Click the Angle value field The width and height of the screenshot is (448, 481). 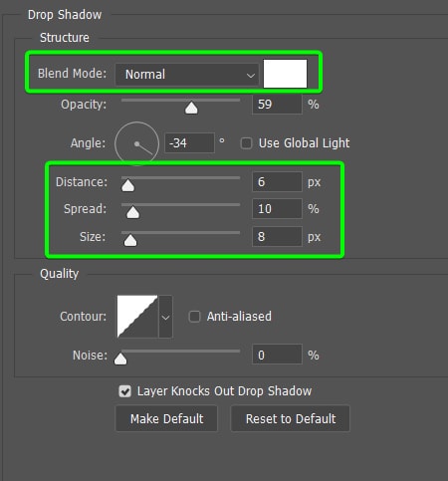[x=189, y=143]
